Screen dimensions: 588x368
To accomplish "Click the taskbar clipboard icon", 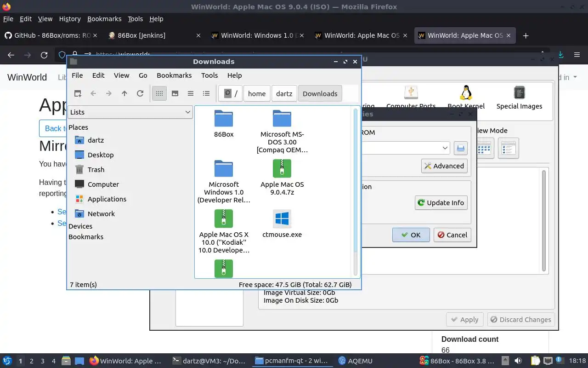I will 536,361.
